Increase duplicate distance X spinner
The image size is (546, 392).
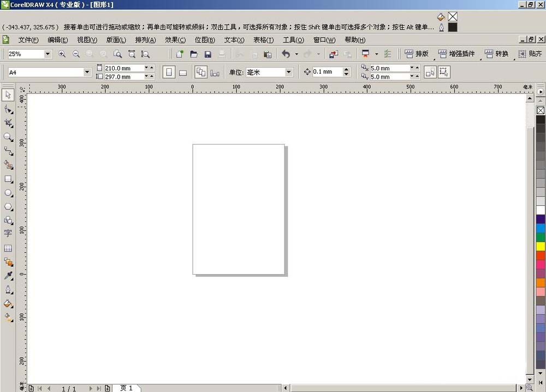(x=417, y=68)
